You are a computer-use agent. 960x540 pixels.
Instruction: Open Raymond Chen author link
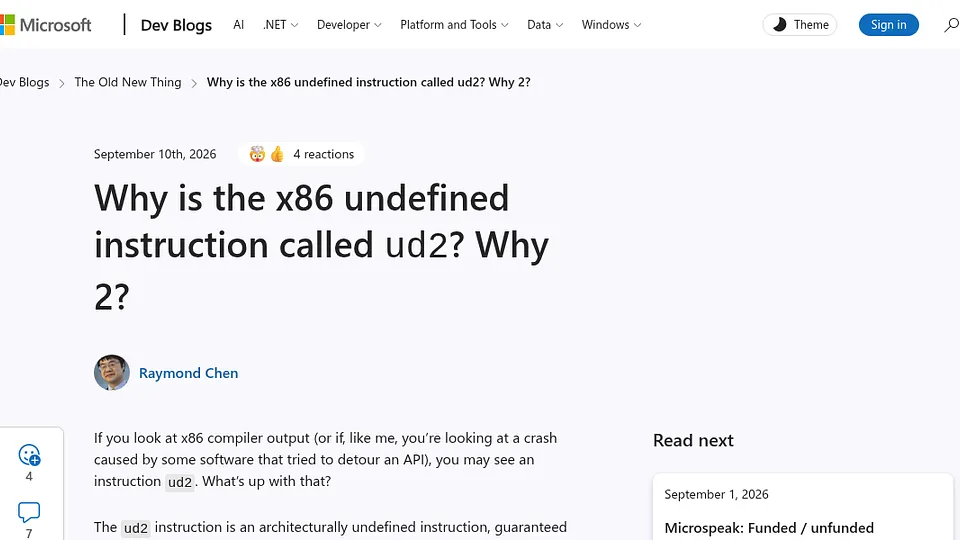pyautogui.click(x=189, y=373)
